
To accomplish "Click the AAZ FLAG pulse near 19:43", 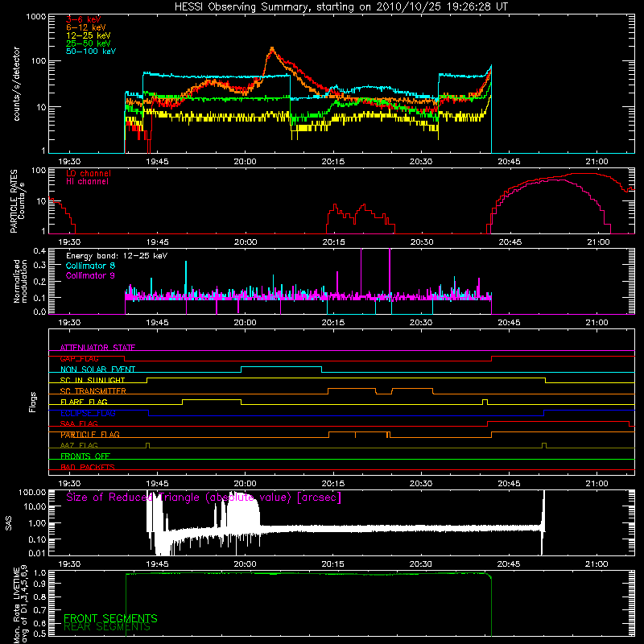I will coord(148,445).
